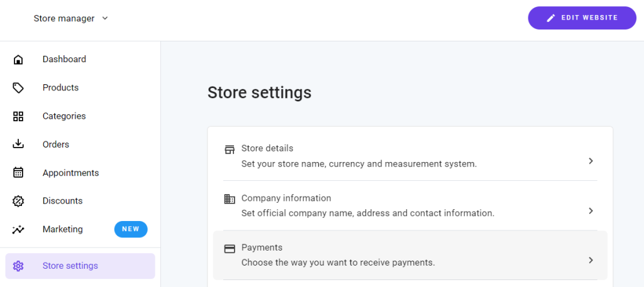This screenshot has height=287, width=644.
Task: Click the NEW badge next to Marketing
Action: [131, 229]
